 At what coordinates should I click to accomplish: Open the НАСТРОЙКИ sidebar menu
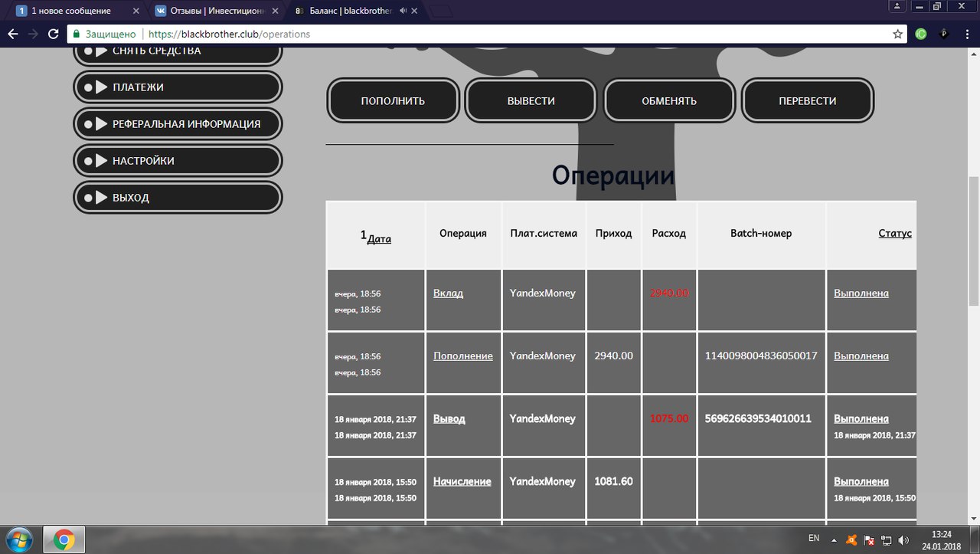(178, 161)
